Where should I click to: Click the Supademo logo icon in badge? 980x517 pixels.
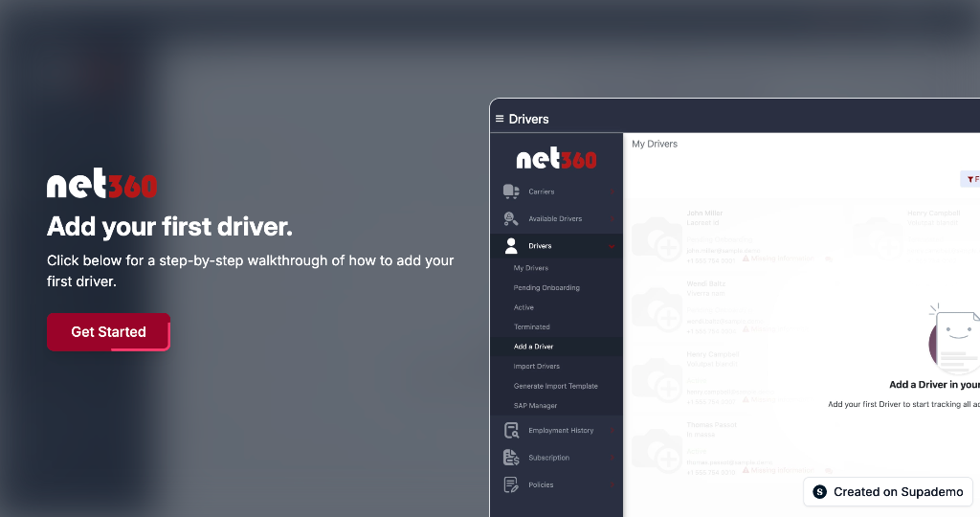(x=819, y=492)
